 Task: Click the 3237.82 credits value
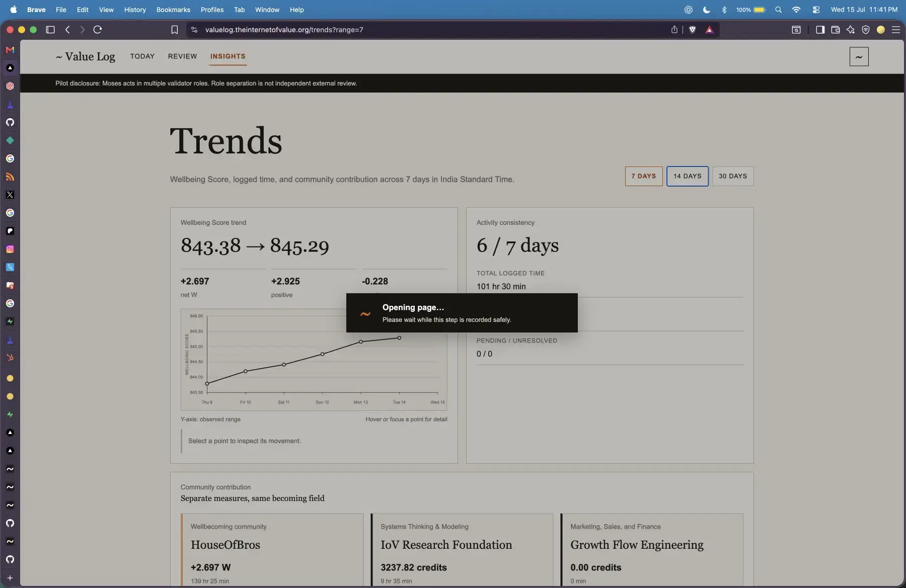[x=414, y=567]
